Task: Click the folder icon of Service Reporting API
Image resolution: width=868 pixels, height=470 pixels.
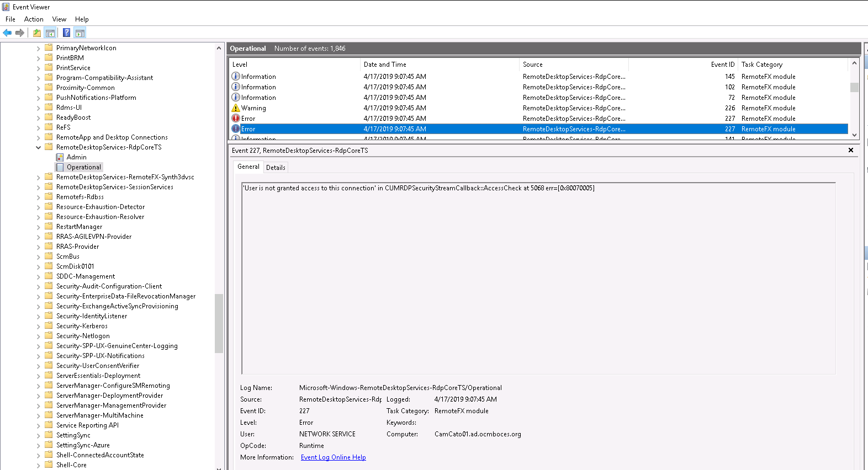Action: [49, 425]
